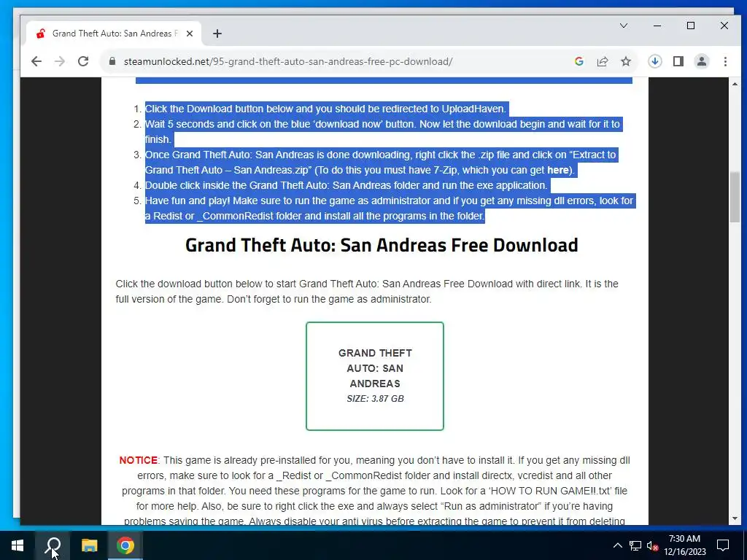
Task: Toggle Chrome side panel
Action: click(x=678, y=61)
